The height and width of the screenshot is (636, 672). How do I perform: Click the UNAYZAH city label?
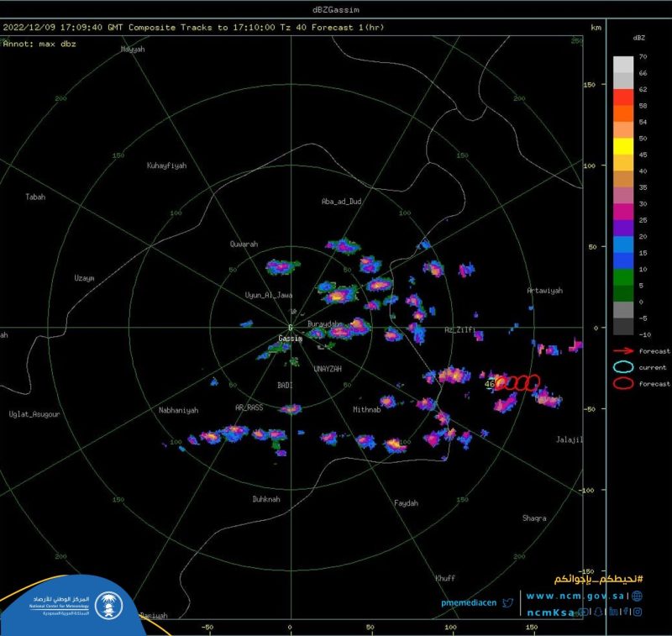coord(328,369)
